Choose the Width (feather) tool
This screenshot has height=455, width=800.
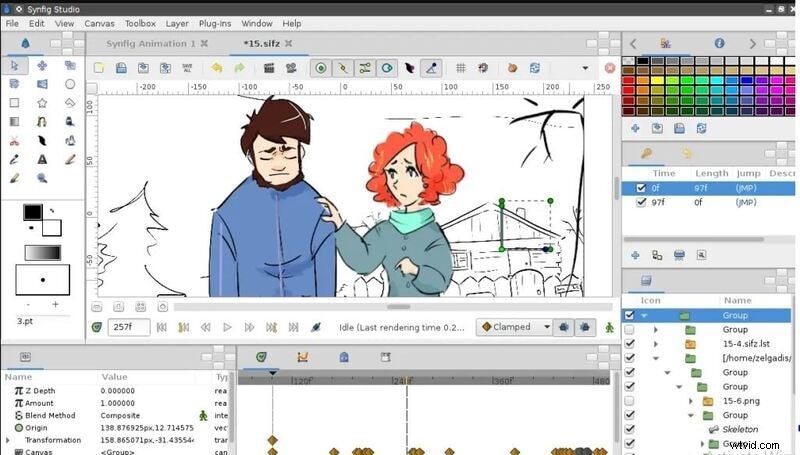[42, 141]
